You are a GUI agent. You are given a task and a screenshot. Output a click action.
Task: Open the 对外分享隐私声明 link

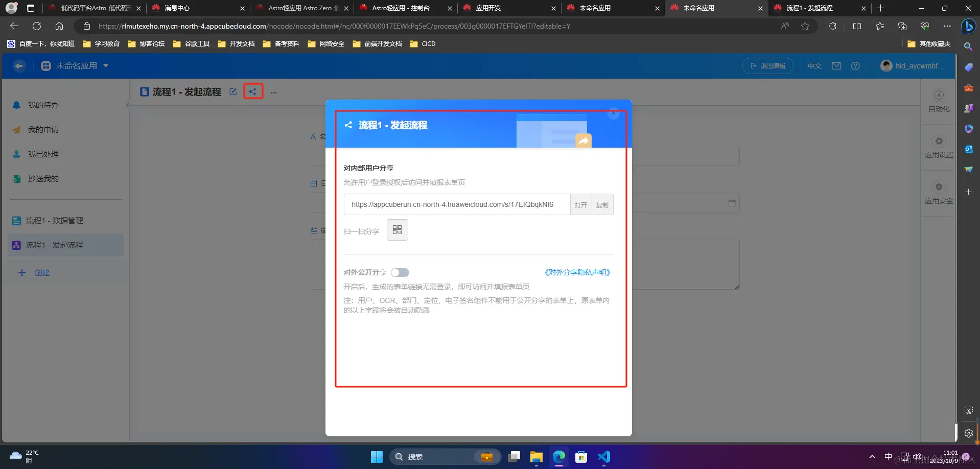click(577, 272)
